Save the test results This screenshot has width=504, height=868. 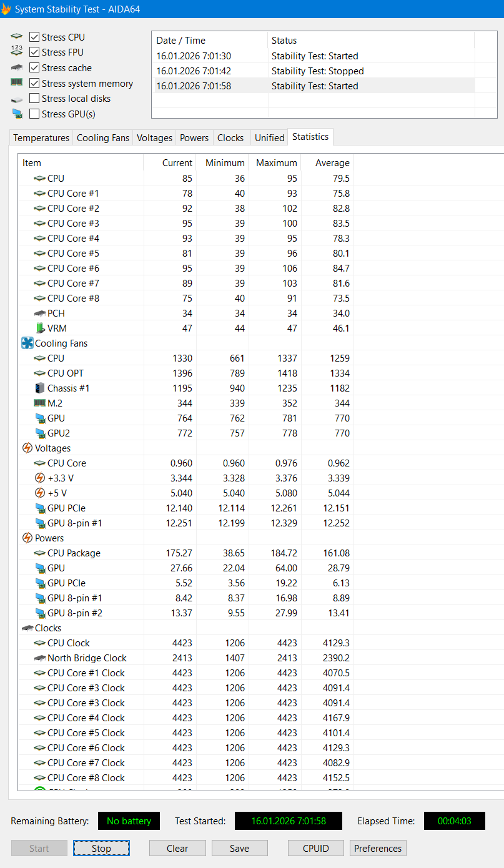pyautogui.click(x=239, y=848)
